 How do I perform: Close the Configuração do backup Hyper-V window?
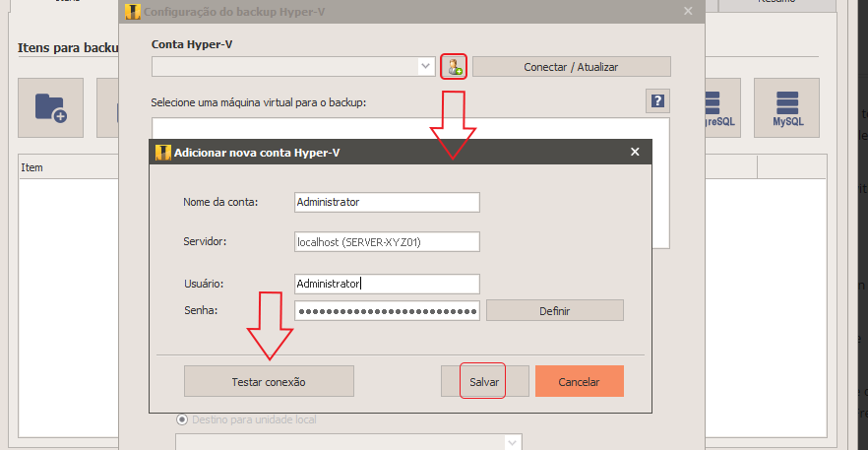point(688,11)
